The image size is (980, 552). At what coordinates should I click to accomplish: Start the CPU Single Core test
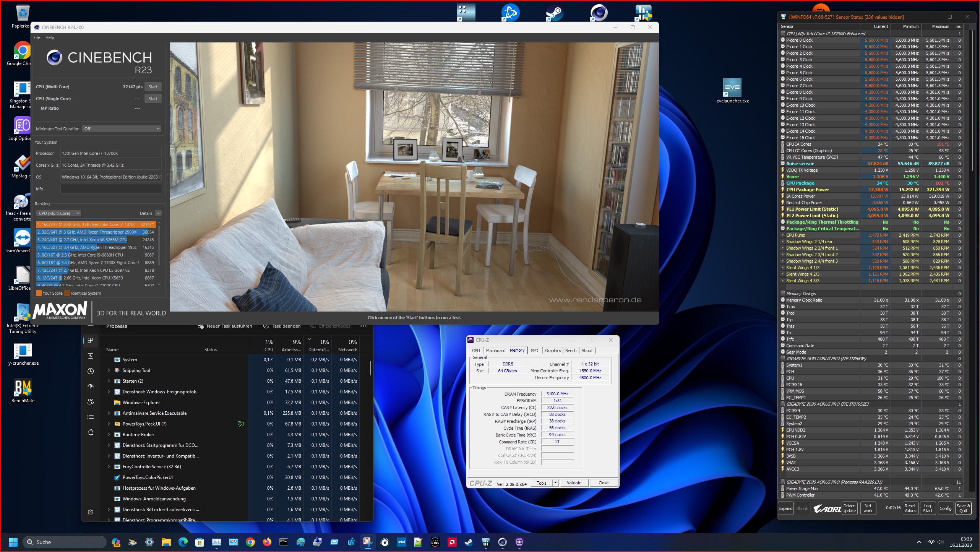point(153,99)
